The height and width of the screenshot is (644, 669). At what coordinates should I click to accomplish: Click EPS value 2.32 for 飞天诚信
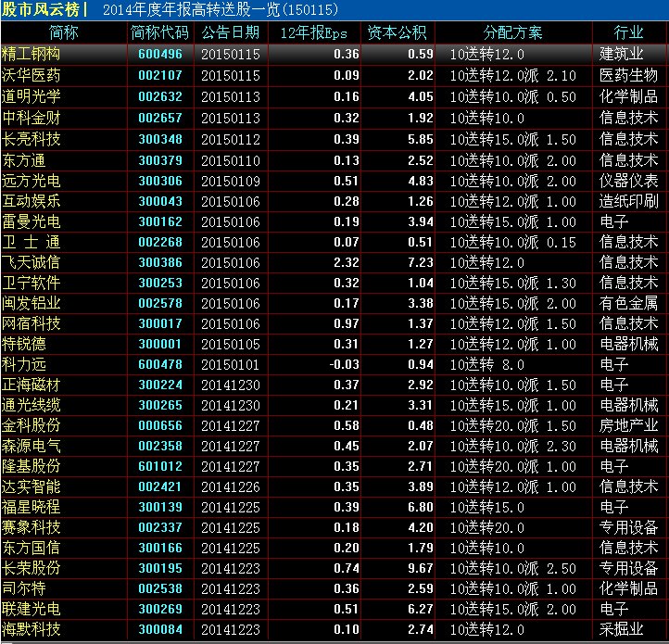[346, 262]
